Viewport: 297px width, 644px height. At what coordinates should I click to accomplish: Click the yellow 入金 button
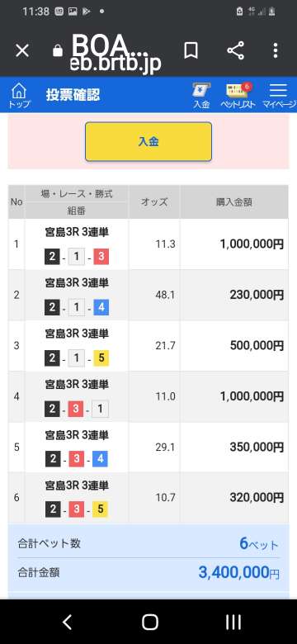(x=148, y=142)
